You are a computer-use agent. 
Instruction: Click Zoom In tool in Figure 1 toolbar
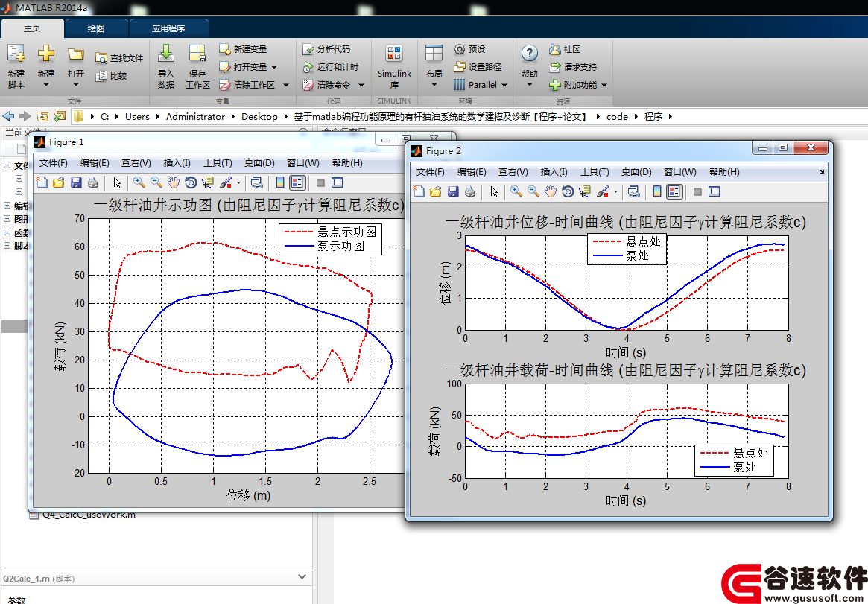click(x=139, y=182)
